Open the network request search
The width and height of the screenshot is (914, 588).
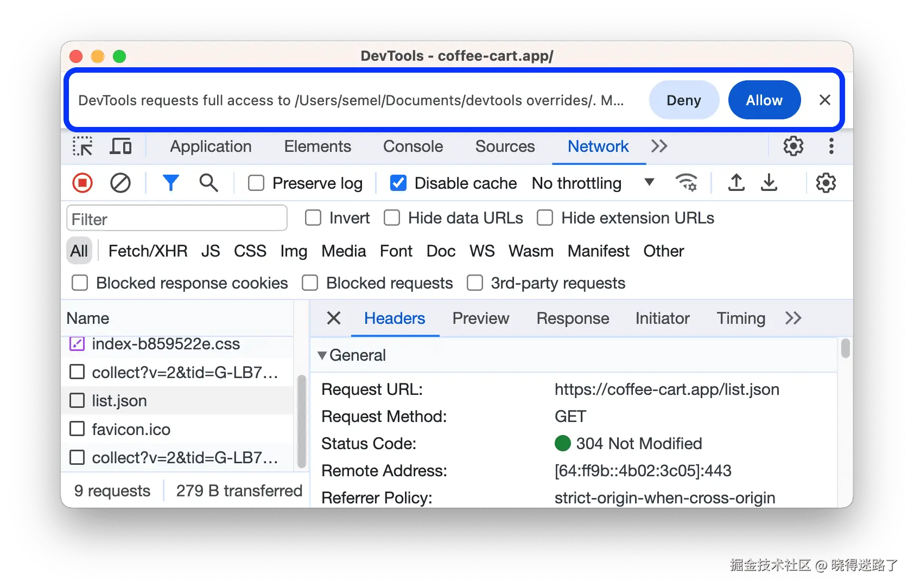[208, 183]
